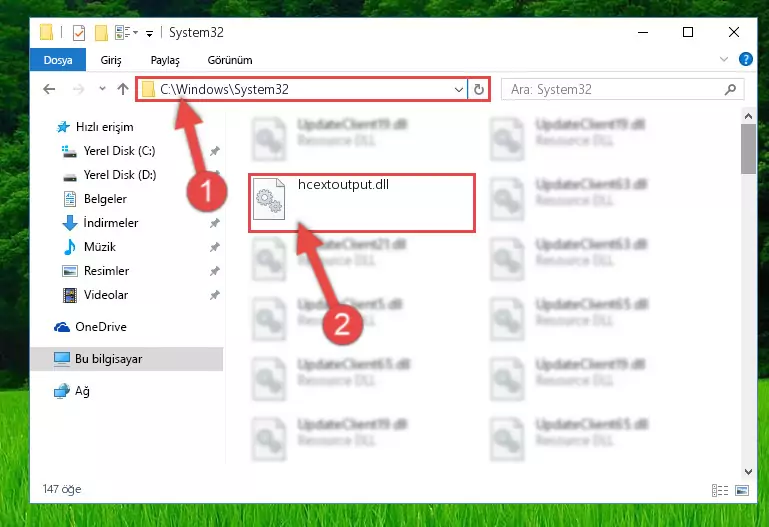The width and height of the screenshot is (769, 527).
Task: Expand the ribbon with the chevron
Action: point(724,59)
